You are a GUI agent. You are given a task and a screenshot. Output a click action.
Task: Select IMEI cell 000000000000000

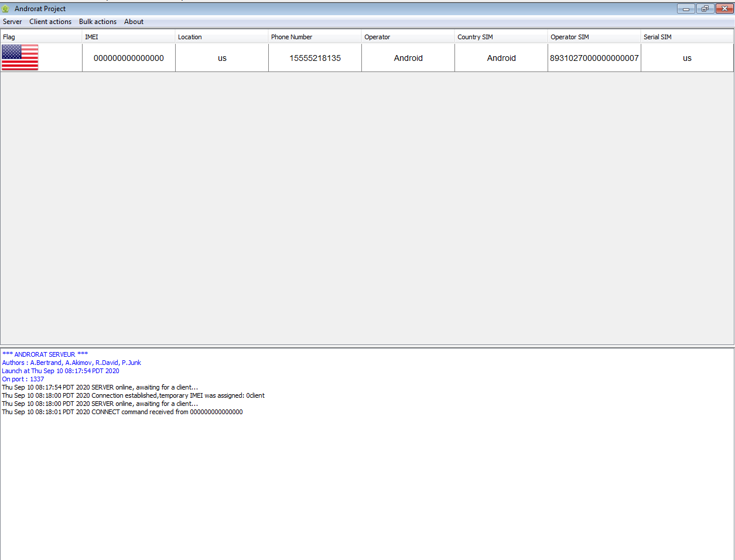[x=129, y=58]
